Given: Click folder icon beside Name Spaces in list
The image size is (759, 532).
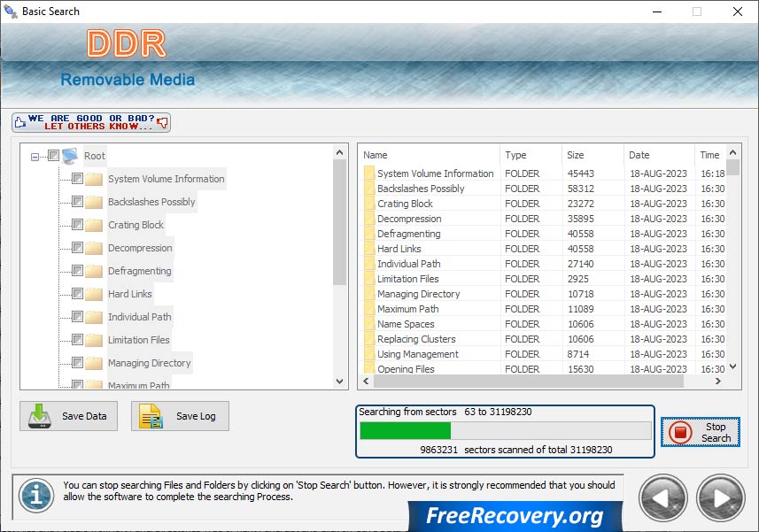Looking at the screenshot, I should click(x=369, y=324).
